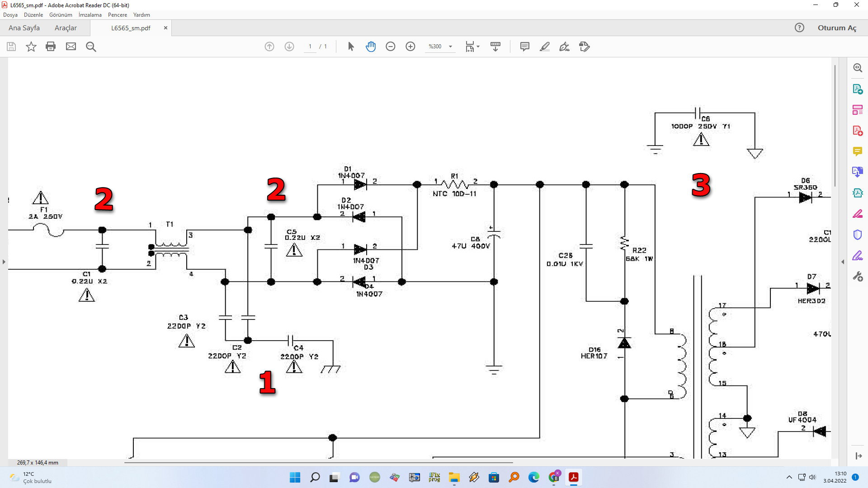868x488 pixels.
Task: Go to the previous page arrow
Action: pos(269,47)
